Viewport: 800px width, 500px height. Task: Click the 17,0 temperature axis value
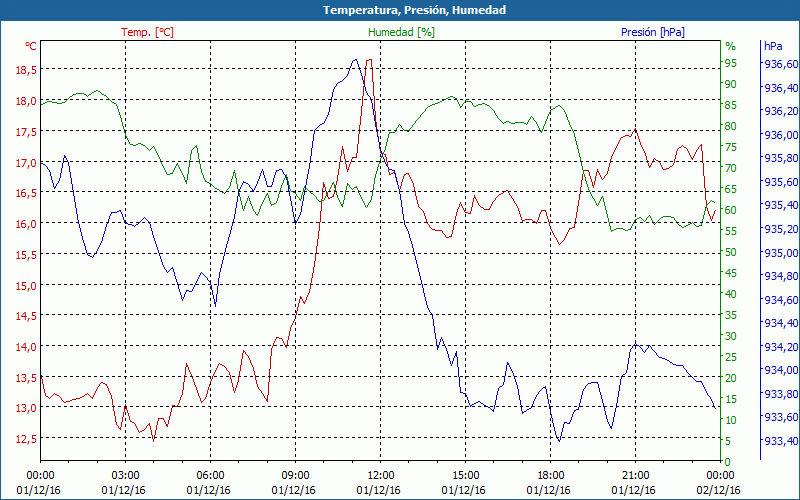27,163
